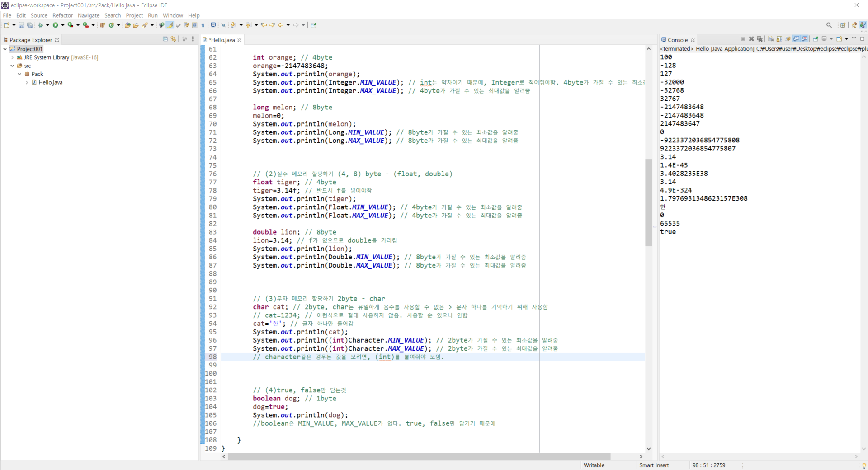Open Package Explorer view menu dots
This screenshot has width=868, height=470.
click(193, 39)
